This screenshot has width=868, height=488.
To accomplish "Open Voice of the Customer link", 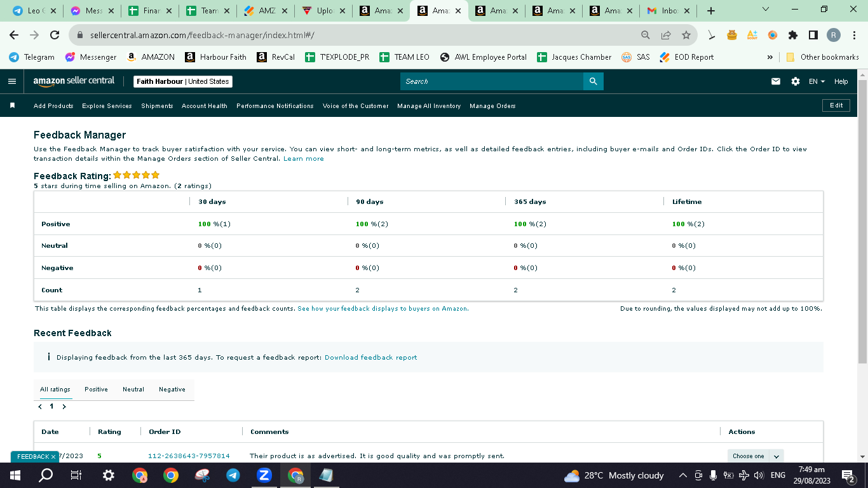I will (355, 106).
